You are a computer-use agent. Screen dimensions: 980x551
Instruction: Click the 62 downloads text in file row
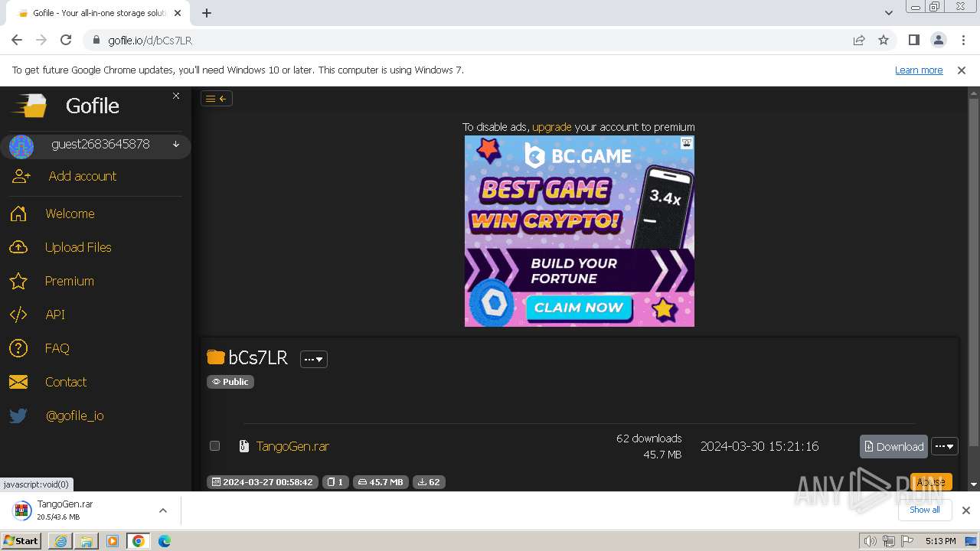(x=648, y=439)
